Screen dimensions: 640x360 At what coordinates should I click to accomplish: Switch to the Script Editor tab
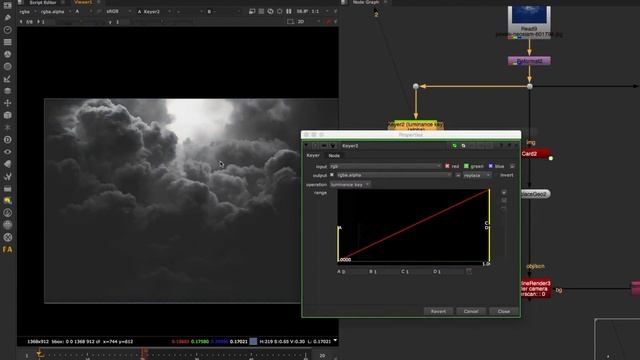click(43, 2)
